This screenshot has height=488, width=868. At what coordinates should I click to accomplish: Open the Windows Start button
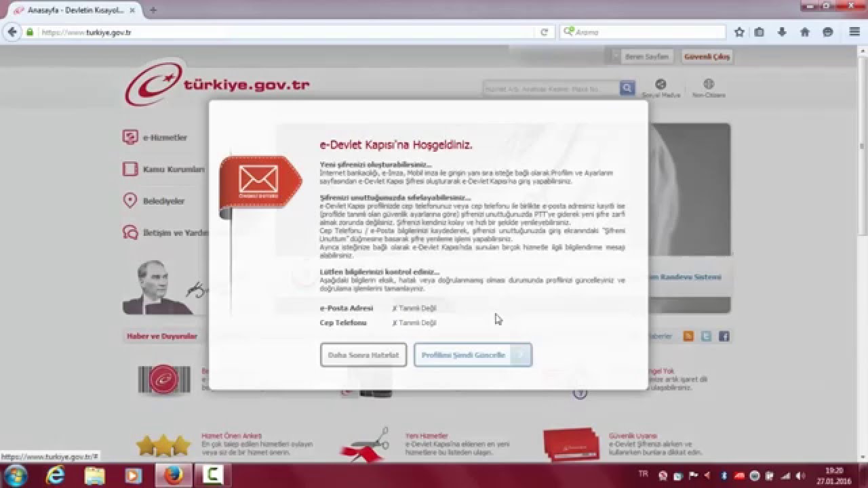(15, 475)
